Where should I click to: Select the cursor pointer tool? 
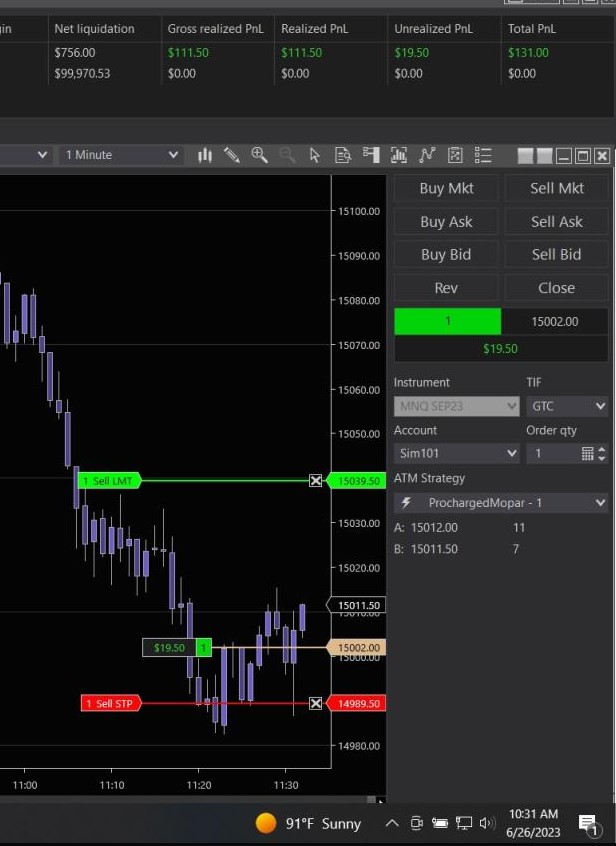(x=315, y=155)
